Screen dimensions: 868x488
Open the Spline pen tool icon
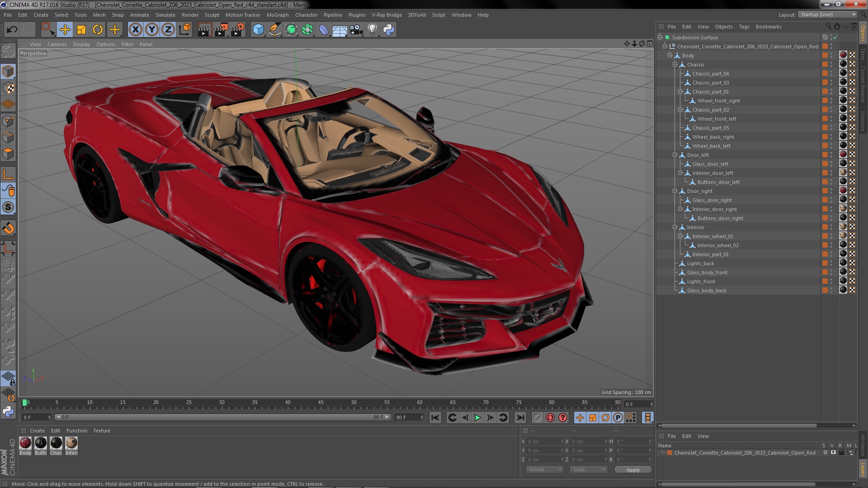point(274,30)
